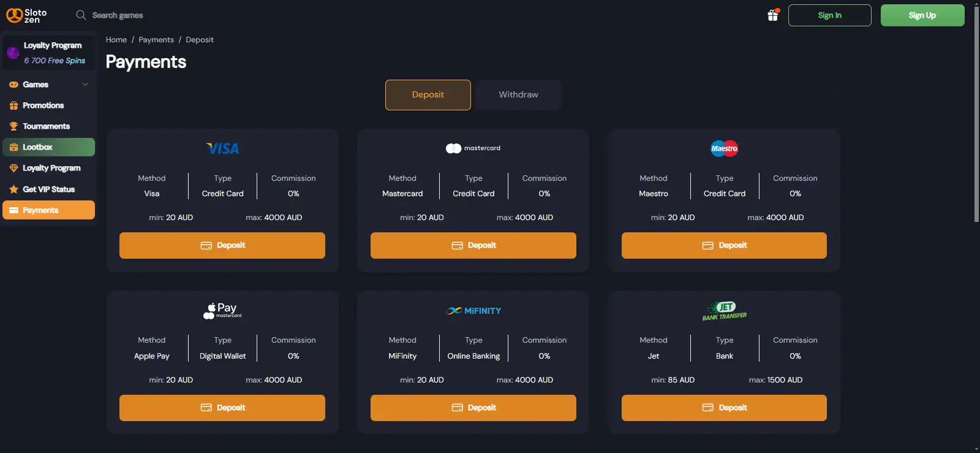This screenshot has width=980, height=453.
Task: Click 'min: 85 AUD' on Jet card
Action: click(x=673, y=380)
